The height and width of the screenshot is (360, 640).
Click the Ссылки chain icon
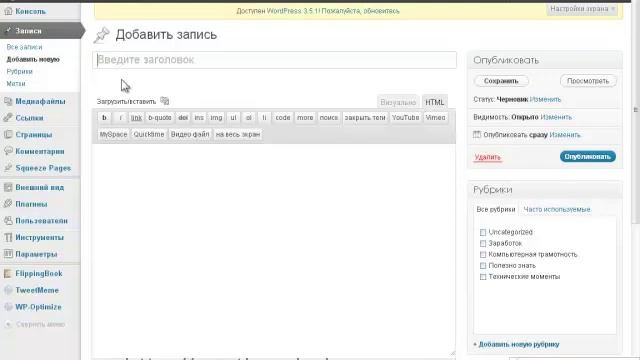pos(8,118)
